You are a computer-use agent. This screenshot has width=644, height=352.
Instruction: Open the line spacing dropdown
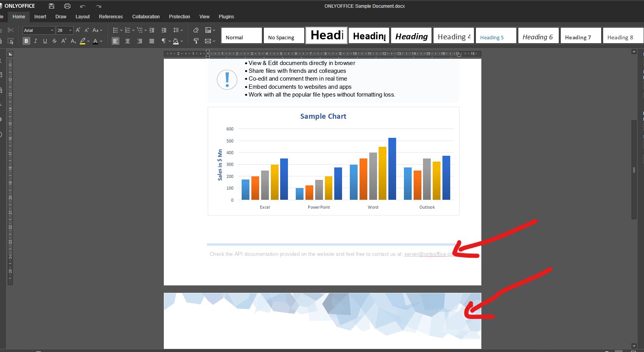click(178, 30)
